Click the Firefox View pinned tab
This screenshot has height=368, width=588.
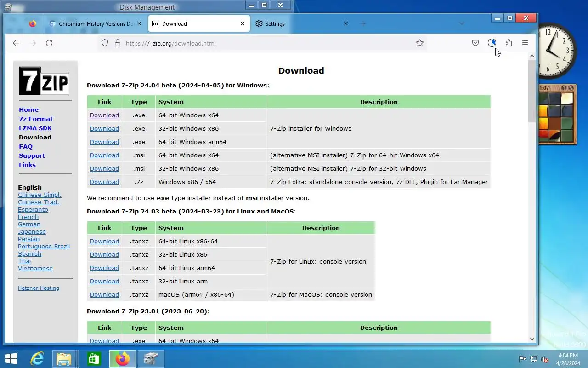pos(32,23)
